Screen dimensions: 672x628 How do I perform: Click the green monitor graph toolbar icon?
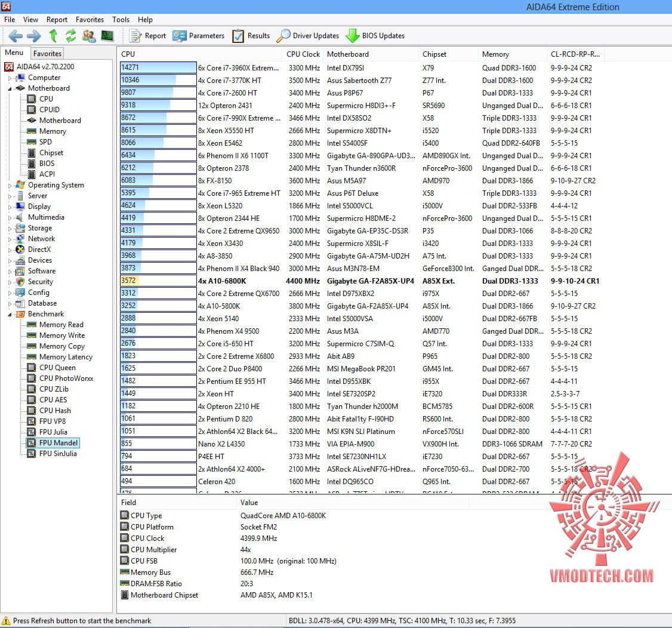(107, 36)
